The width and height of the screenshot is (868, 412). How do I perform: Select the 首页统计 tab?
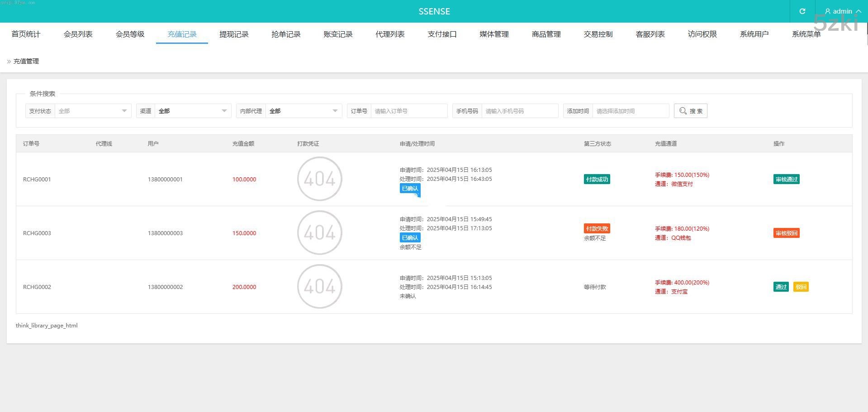26,34
